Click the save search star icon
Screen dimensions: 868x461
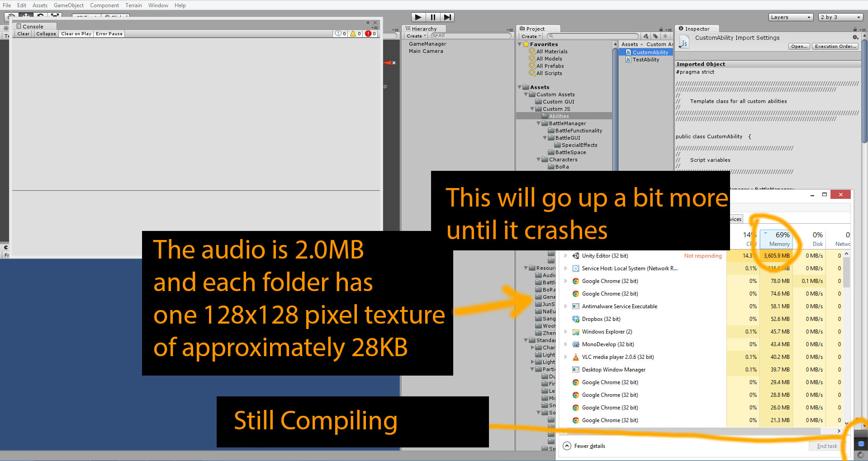pyautogui.click(x=665, y=36)
